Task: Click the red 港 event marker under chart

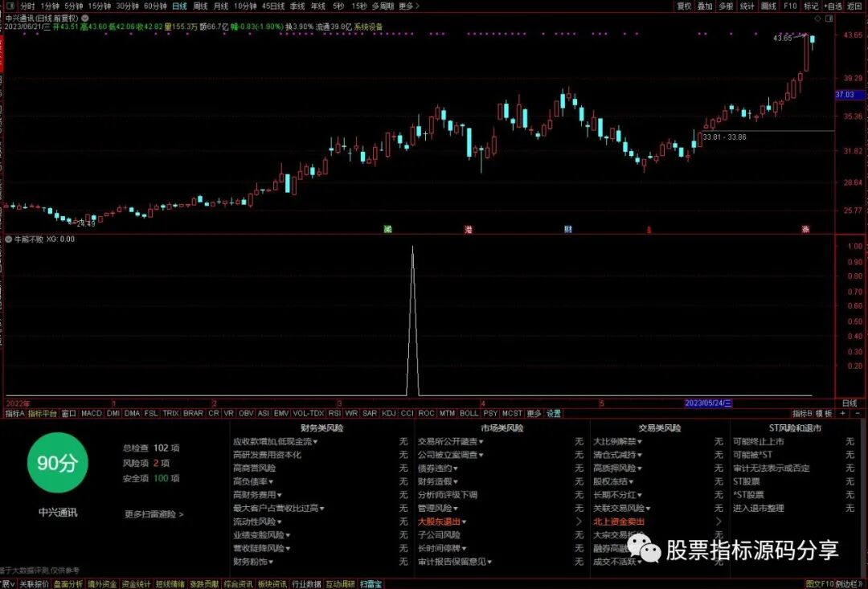Action: tap(469, 229)
